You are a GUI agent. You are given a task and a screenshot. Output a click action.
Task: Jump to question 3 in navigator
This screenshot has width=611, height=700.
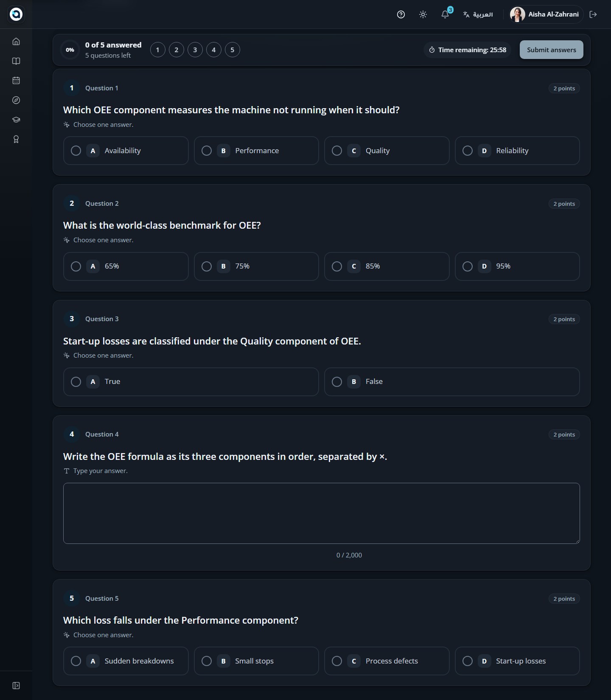point(195,50)
